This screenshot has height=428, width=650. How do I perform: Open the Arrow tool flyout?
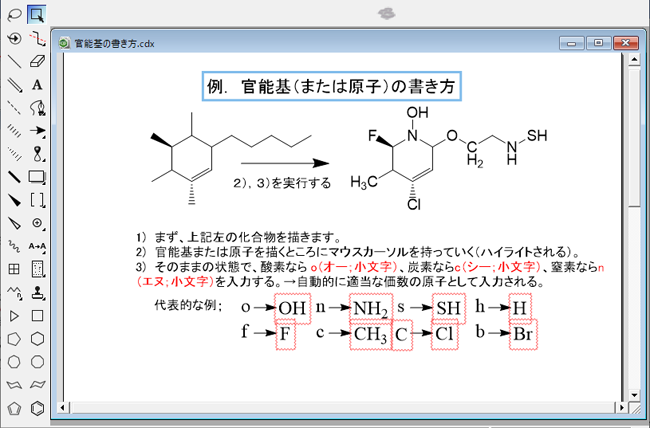[x=37, y=130]
